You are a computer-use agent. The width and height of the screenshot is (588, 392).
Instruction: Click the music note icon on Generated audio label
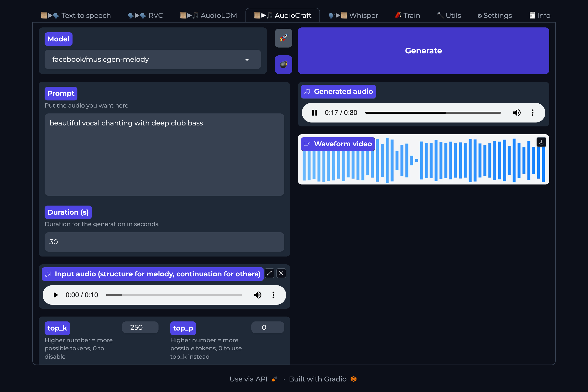pyautogui.click(x=307, y=91)
